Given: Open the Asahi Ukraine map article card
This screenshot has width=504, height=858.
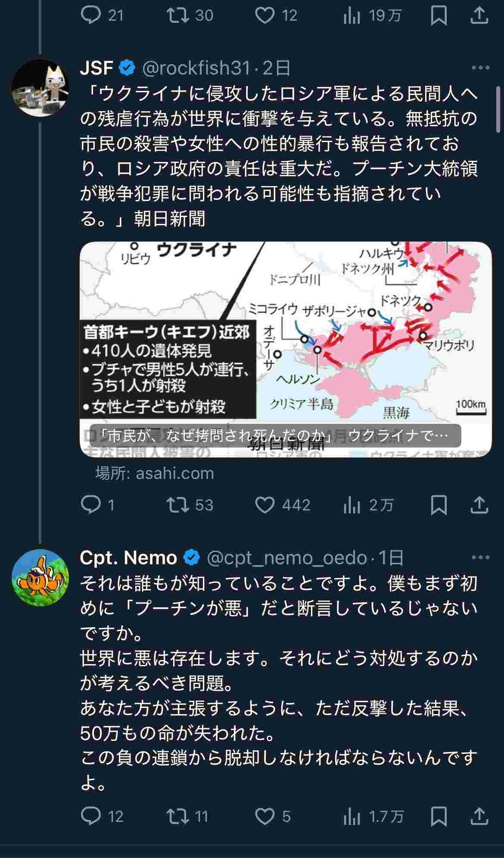Looking at the screenshot, I should (286, 349).
